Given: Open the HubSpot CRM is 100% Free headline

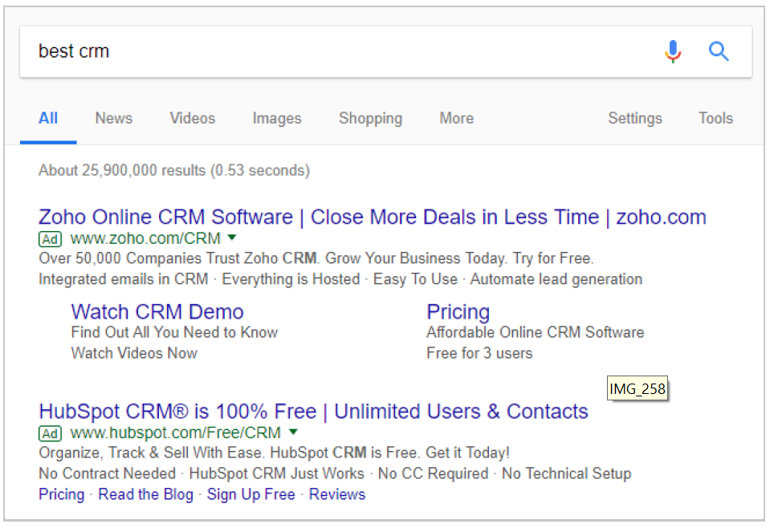Looking at the screenshot, I should point(313,412).
